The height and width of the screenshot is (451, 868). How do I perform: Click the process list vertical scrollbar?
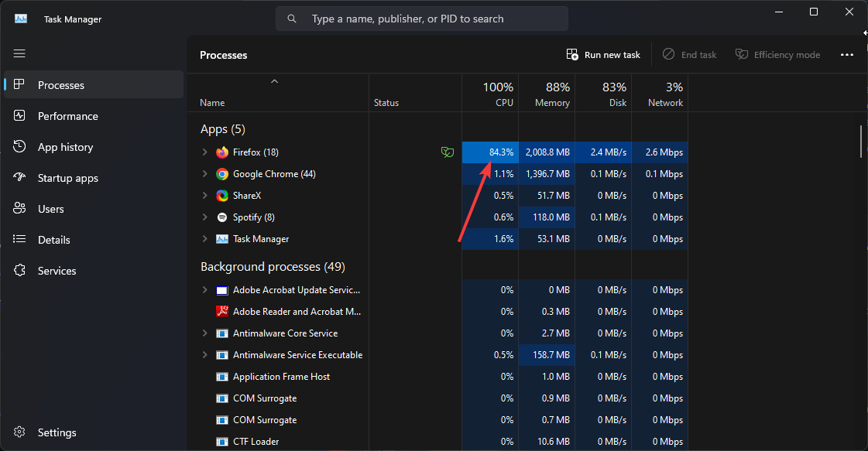tap(861, 142)
